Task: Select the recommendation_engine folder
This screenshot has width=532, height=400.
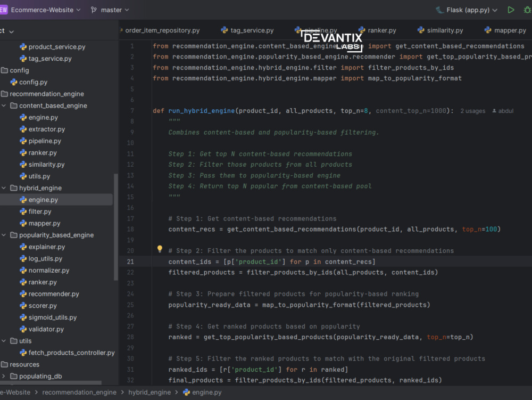Action: (46, 94)
